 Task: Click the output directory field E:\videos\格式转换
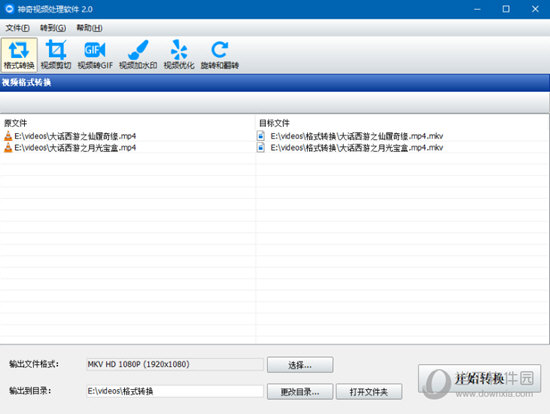tap(175, 391)
